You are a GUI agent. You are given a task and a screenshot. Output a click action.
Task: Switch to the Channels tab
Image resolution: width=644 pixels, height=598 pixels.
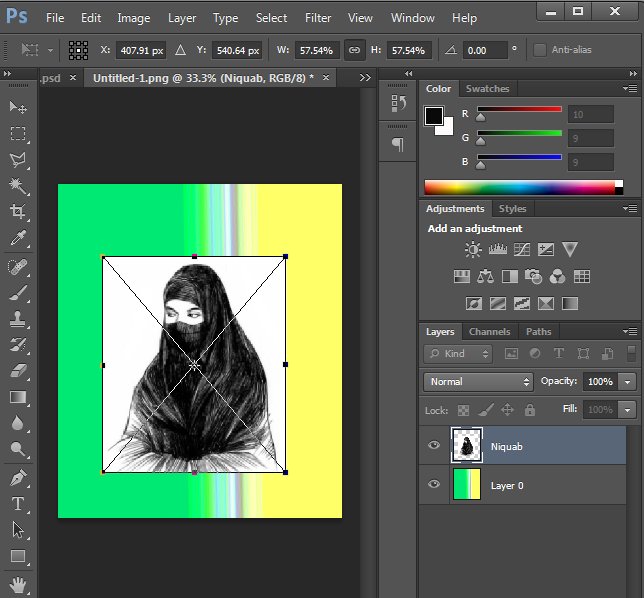click(489, 331)
